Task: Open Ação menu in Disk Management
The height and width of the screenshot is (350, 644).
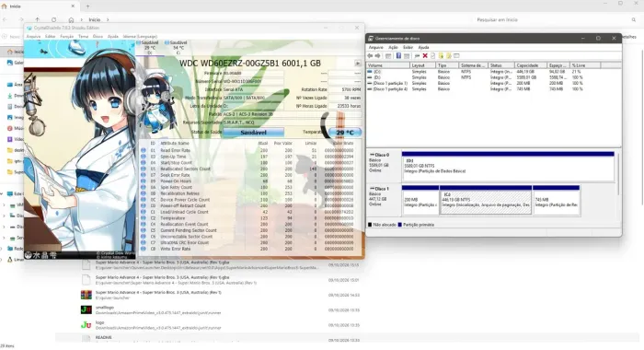Action: [393, 47]
